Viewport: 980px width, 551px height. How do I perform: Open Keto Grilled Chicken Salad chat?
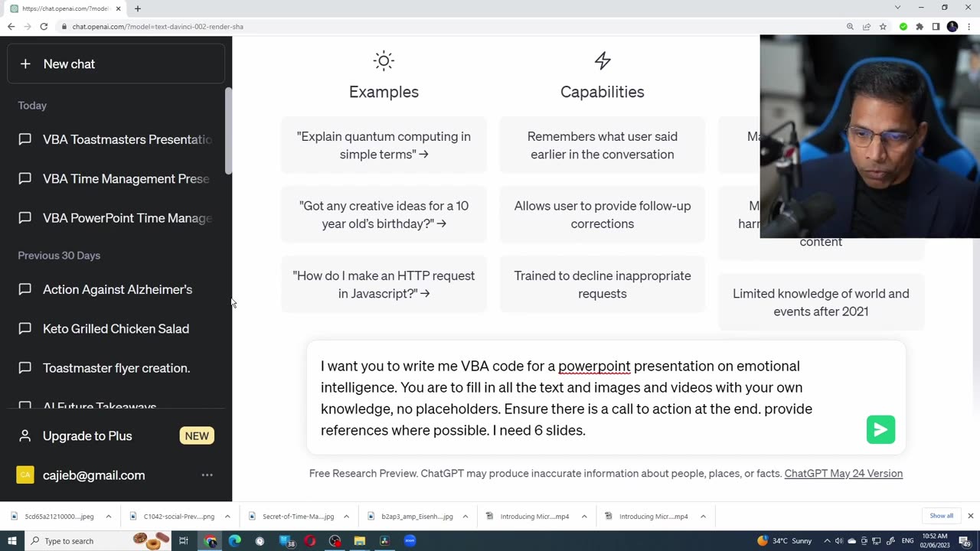tap(116, 328)
